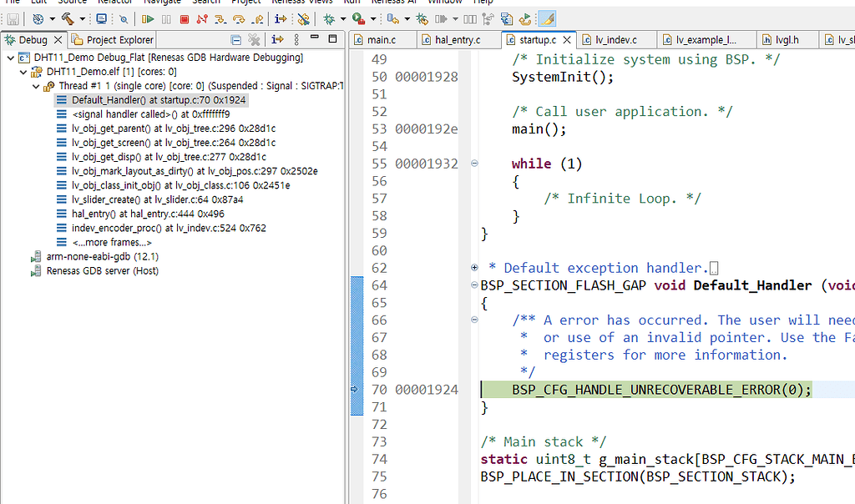Collapse the 'A error has occurred' comment fold
The image size is (855, 504).
[x=474, y=320]
